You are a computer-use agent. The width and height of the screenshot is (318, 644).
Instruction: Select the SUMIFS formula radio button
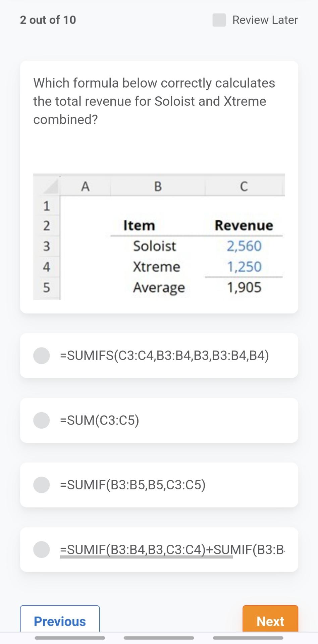[42, 356]
